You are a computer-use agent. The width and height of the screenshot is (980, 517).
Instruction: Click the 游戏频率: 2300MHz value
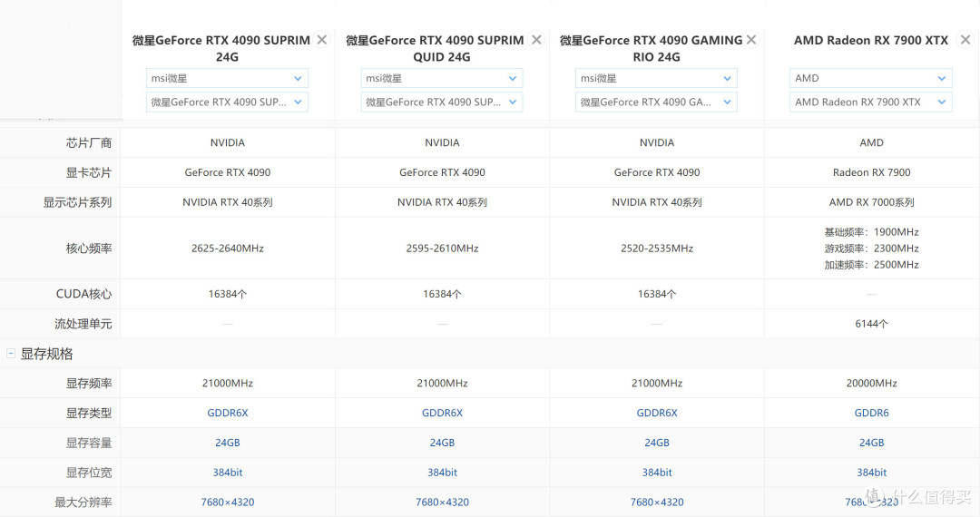pos(872,249)
